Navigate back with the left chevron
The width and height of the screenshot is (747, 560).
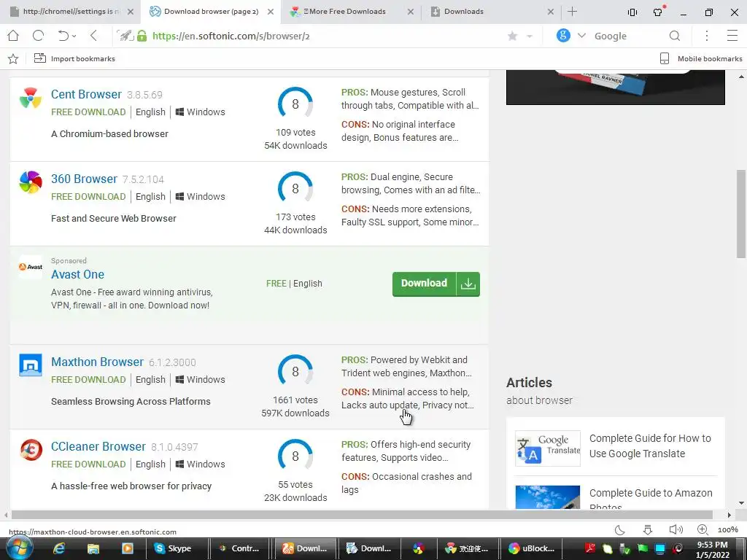(x=94, y=36)
